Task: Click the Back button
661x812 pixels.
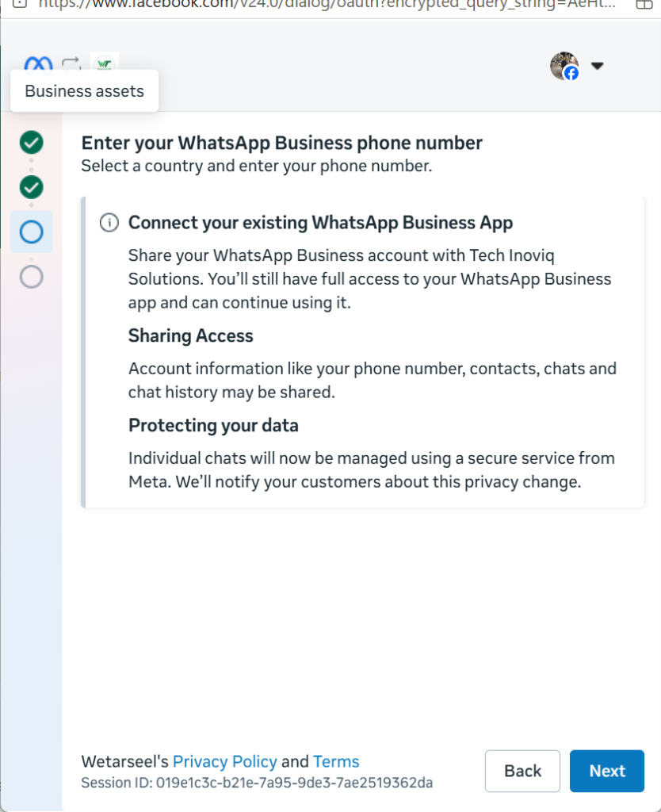Action: 522,771
